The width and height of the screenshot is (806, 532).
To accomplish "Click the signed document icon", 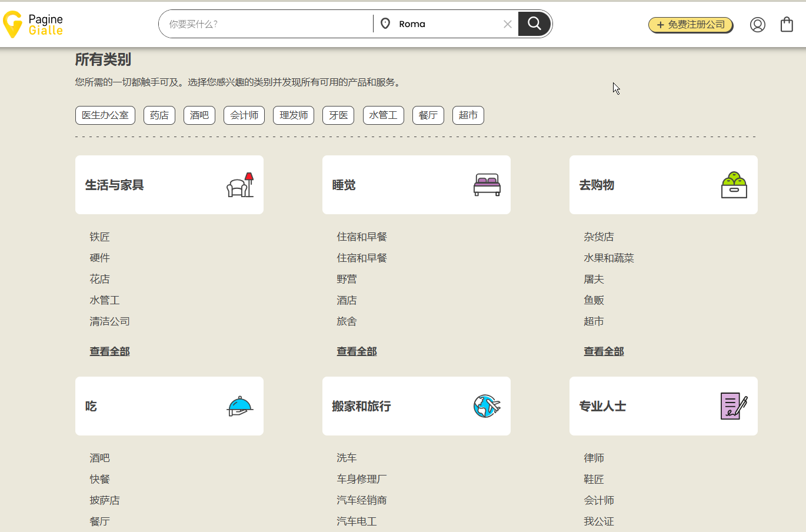I will click(734, 406).
